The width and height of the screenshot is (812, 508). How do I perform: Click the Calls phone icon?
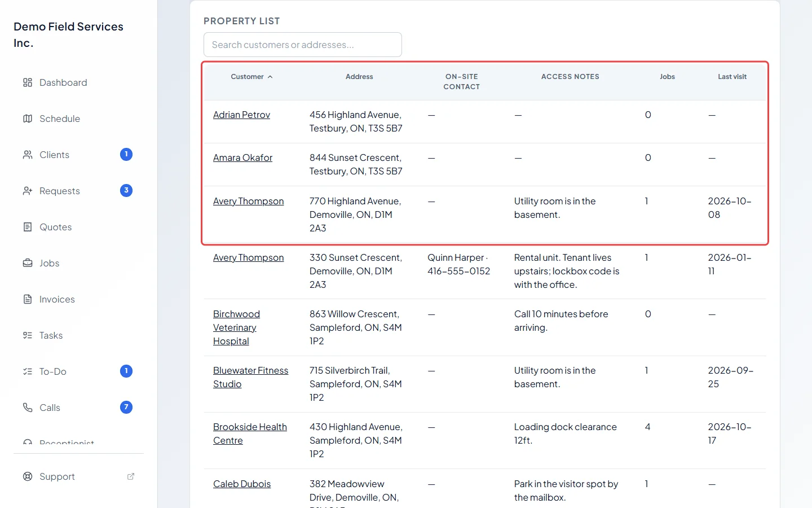click(28, 408)
